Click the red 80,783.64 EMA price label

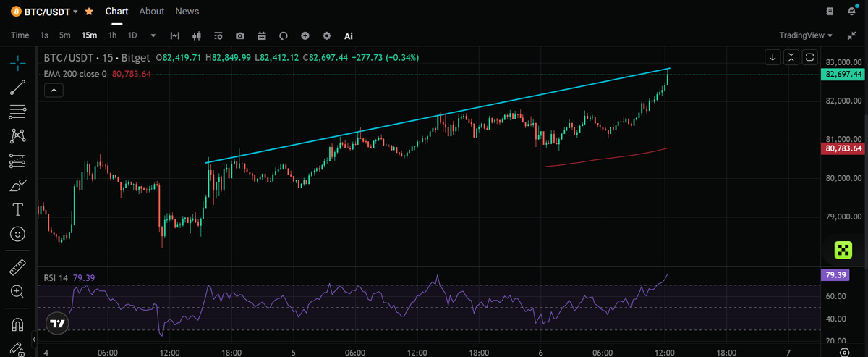pyautogui.click(x=843, y=148)
